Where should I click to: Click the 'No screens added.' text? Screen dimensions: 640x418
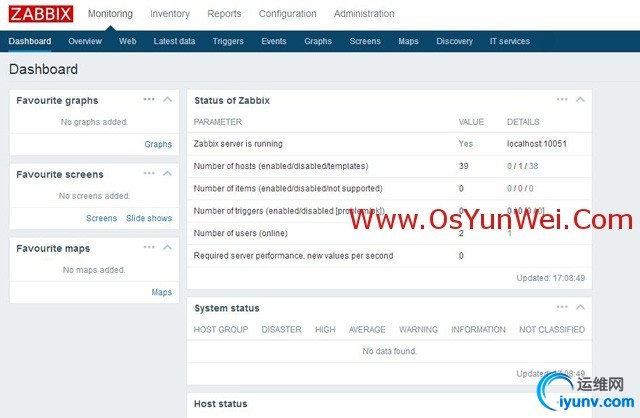[x=94, y=196]
